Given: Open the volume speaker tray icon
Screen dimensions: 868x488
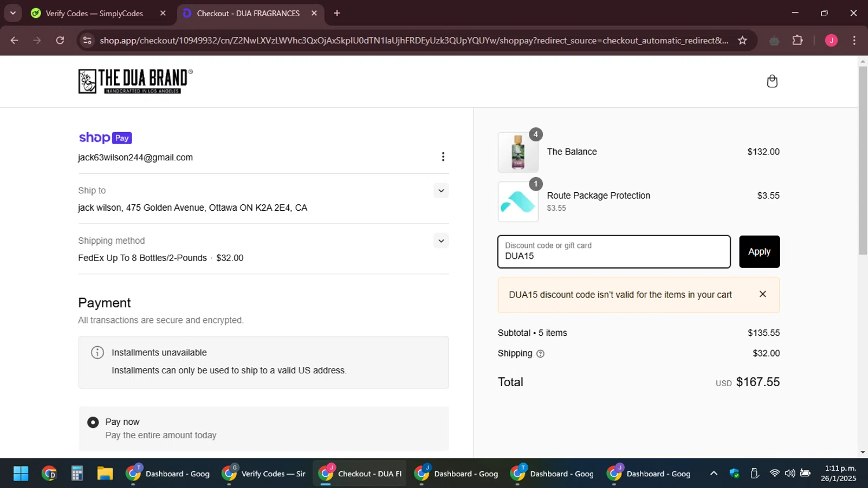Looking at the screenshot, I should point(790,474).
